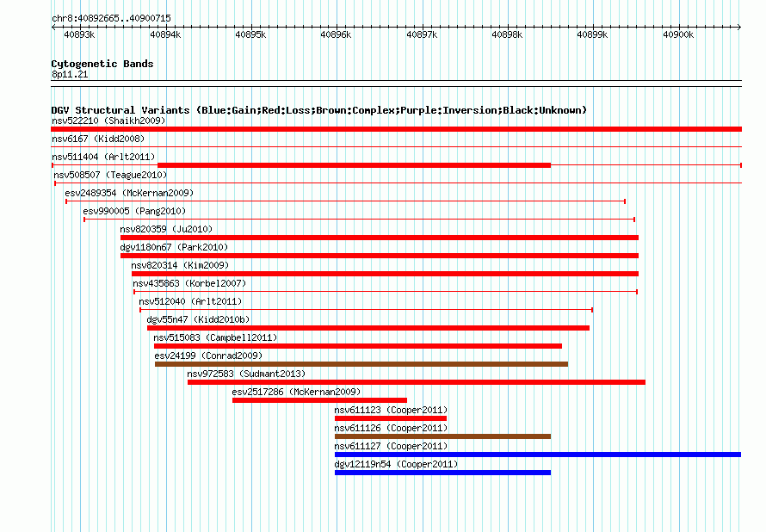Select the esv24199 brown complex bar

tap(361, 364)
